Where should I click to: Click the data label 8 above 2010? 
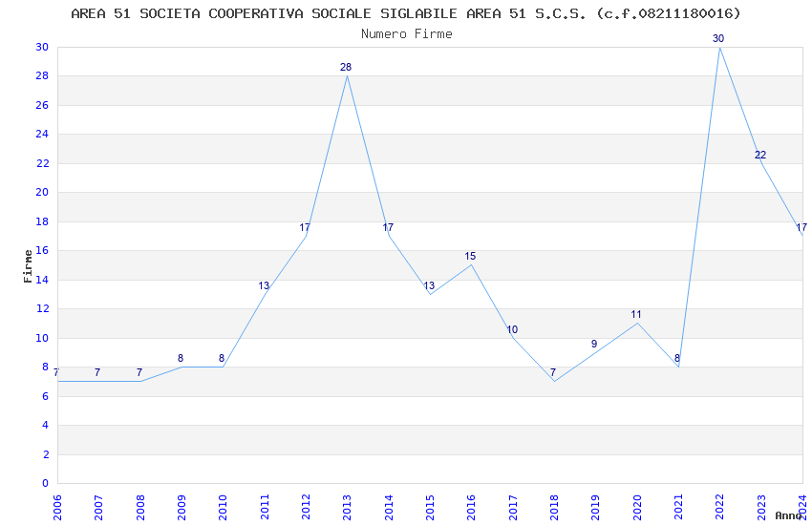tap(222, 358)
